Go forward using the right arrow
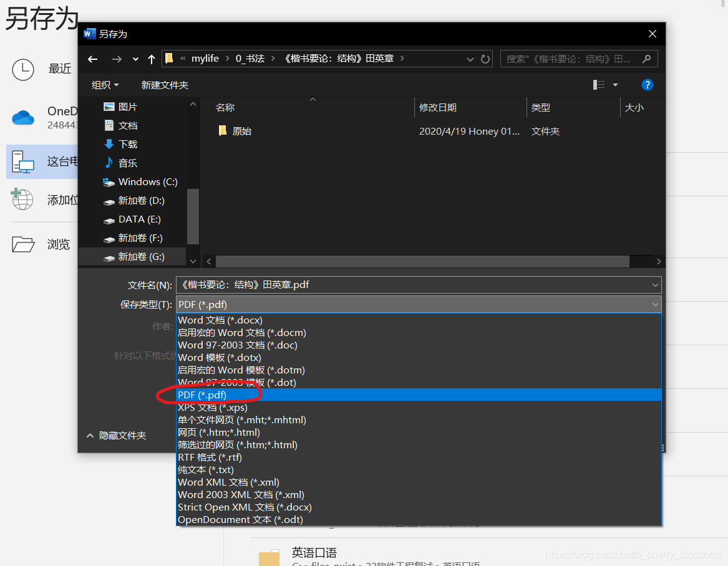Viewport: 728px width, 566px height. 117,59
